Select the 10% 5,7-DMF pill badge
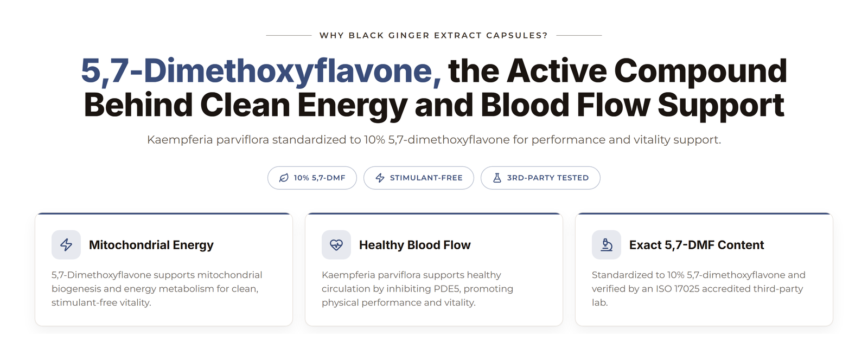 312,178
